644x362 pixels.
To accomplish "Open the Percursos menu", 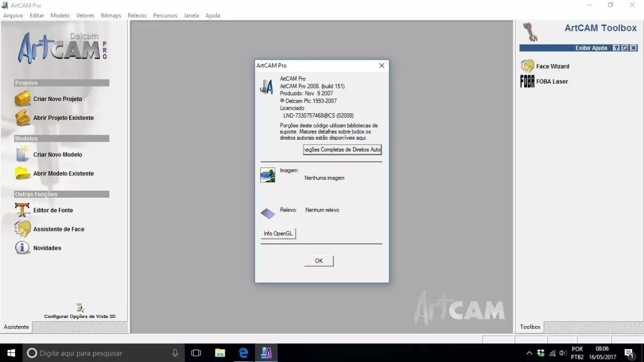I will [165, 16].
